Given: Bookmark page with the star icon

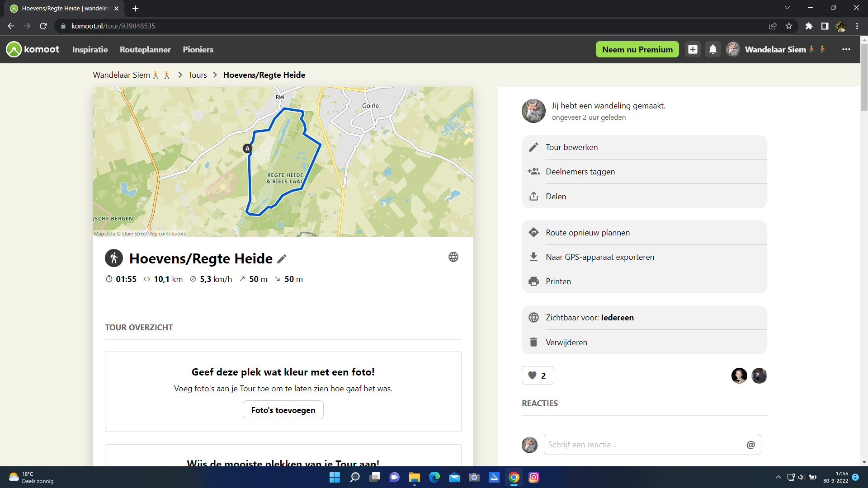Looking at the screenshot, I should pyautogui.click(x=789, y=26).
